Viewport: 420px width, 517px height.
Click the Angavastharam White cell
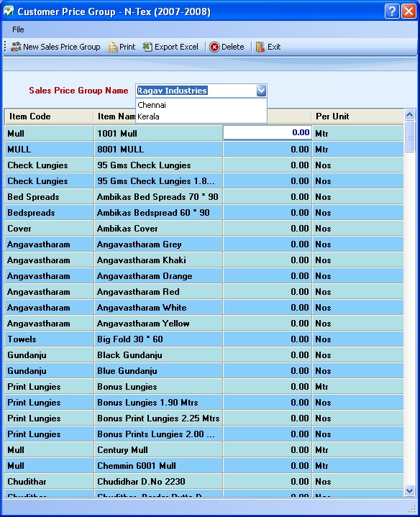click(158, 308)
